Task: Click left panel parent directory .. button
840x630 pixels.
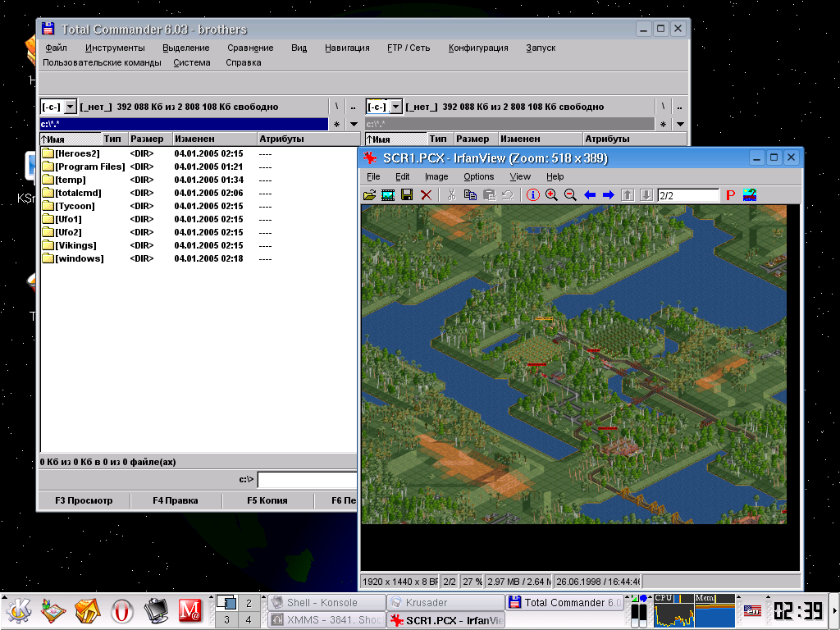Action: [x=353, y=106]
